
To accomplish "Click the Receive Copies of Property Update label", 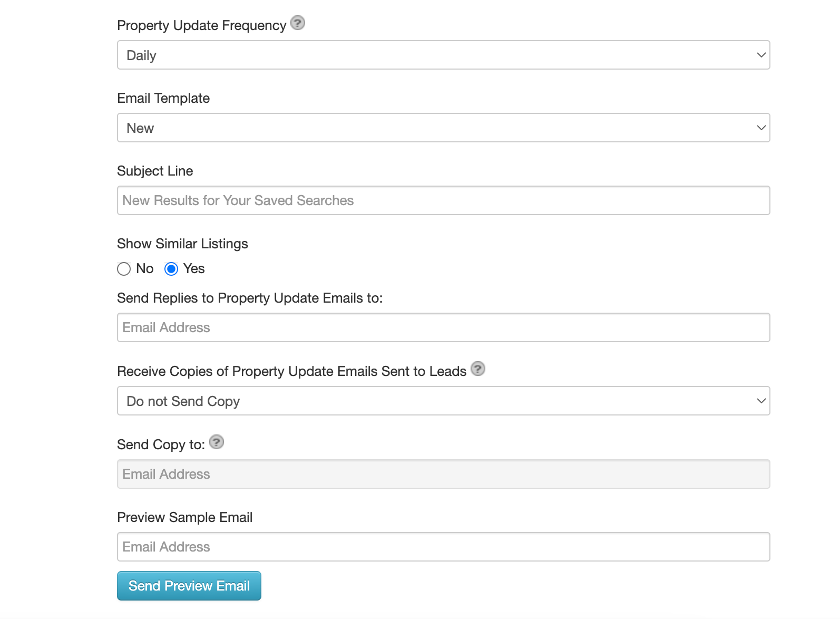I will [x=291, y=371].
